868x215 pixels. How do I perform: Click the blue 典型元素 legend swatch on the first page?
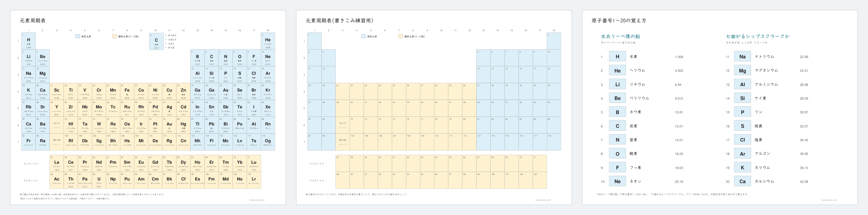coord(78,36)
